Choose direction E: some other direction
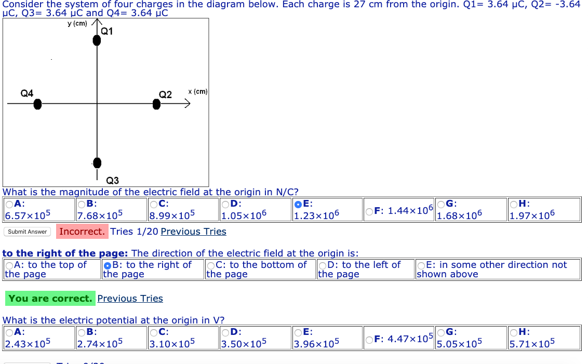This screenshot has height=364, width=588. 421,266
